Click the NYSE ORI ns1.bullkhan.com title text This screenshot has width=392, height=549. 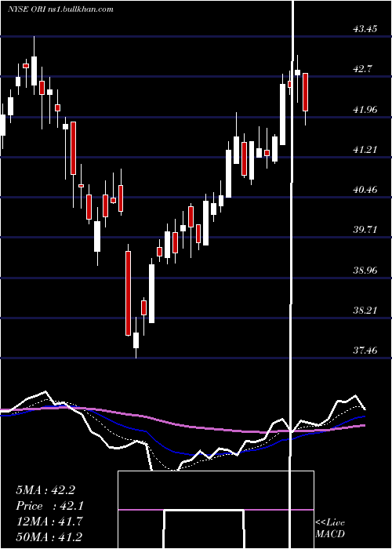click(x=60, y=9)
